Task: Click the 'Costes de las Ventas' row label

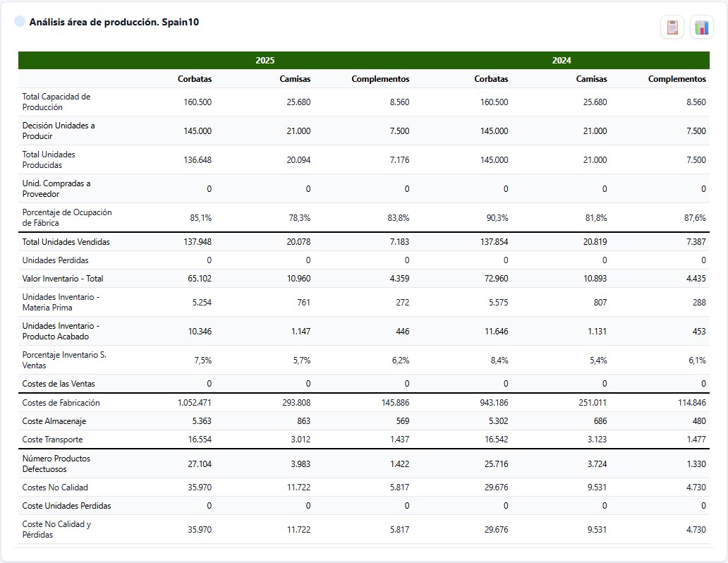Action: (x=59, y=384)
